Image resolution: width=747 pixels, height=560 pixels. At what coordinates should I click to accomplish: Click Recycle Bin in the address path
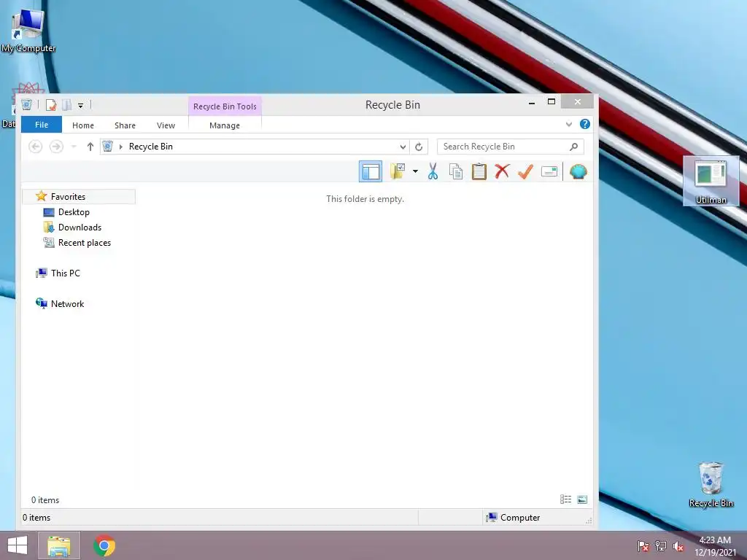pyautogui.click(x=150, y=147)
